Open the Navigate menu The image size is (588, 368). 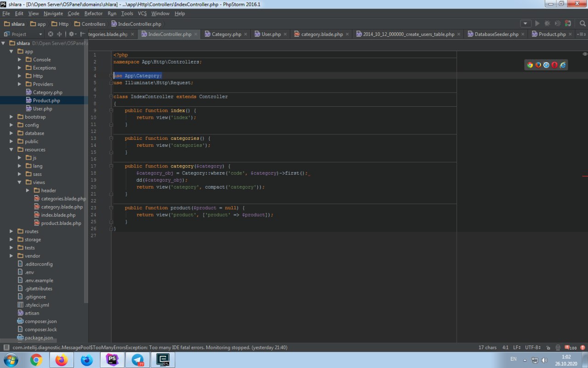point(53,13)
